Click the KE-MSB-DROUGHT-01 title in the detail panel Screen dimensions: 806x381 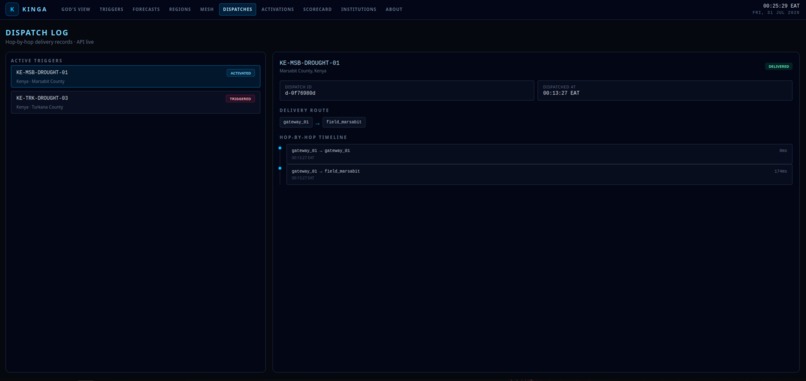point(309,63)
